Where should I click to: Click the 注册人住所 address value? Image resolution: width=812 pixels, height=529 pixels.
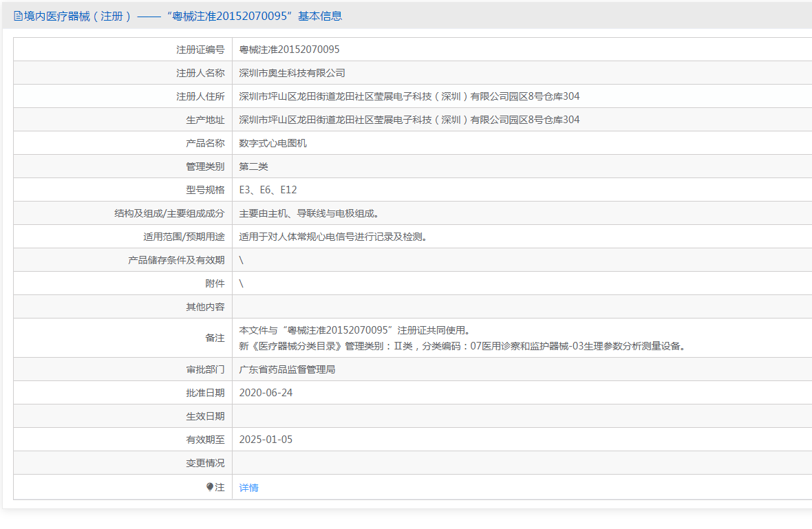point(409,96)
